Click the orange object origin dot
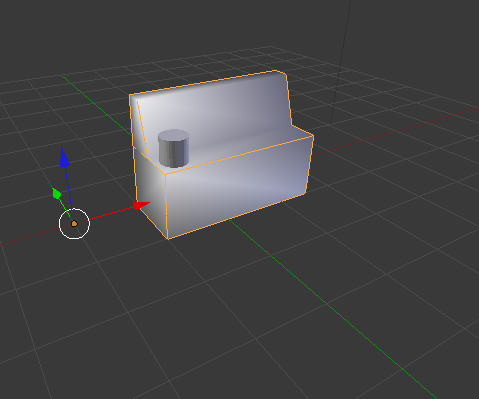479x399 pixels. pyautogui.click(x=74, y=224)
